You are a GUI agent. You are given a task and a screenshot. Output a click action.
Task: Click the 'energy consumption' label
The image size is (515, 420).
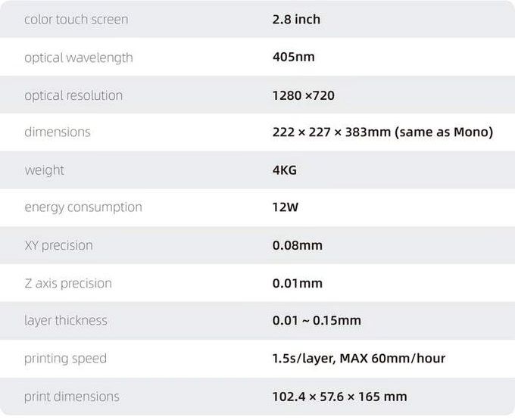click(x=83, y=207)
